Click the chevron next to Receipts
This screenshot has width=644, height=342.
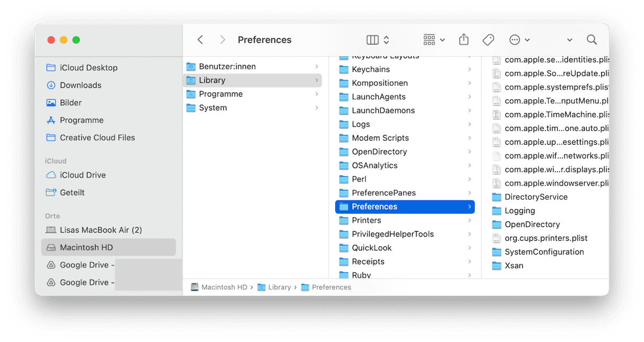(470, 261)
